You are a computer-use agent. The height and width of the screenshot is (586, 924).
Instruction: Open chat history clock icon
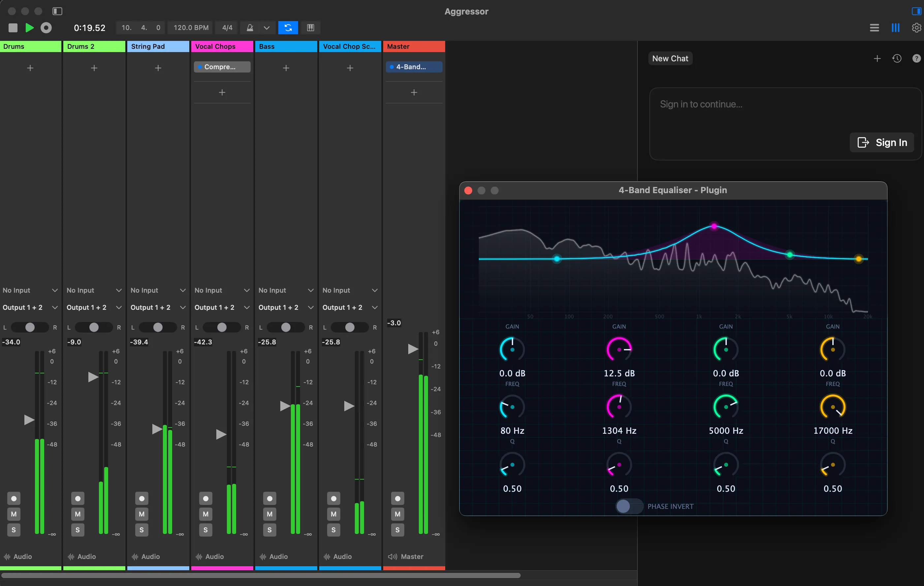[x=897, y=58]
